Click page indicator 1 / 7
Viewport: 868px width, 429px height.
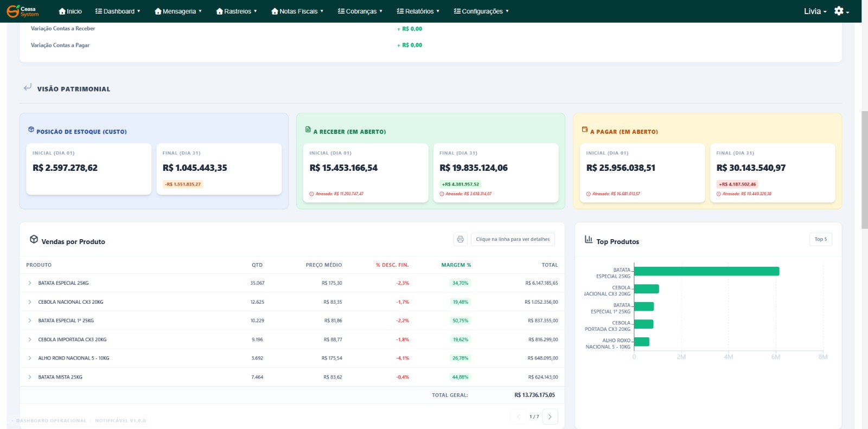pyautogui.click(x=534, y=417)
